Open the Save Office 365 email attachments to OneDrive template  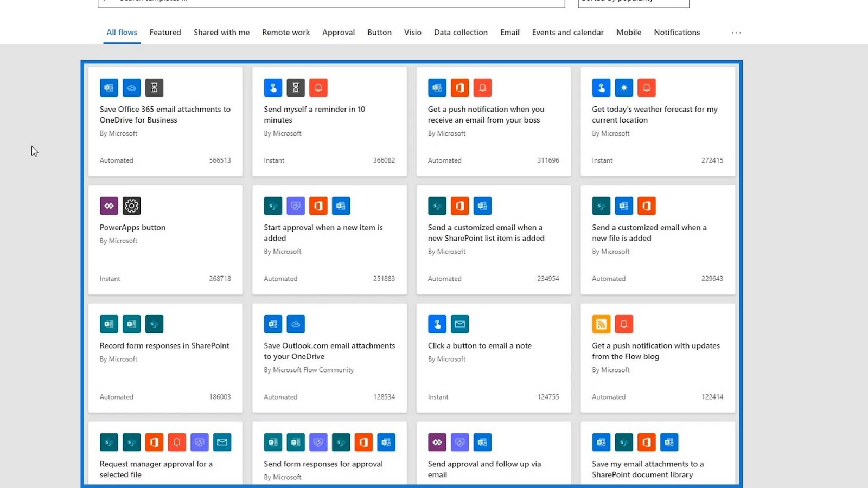tap(165, 121)
